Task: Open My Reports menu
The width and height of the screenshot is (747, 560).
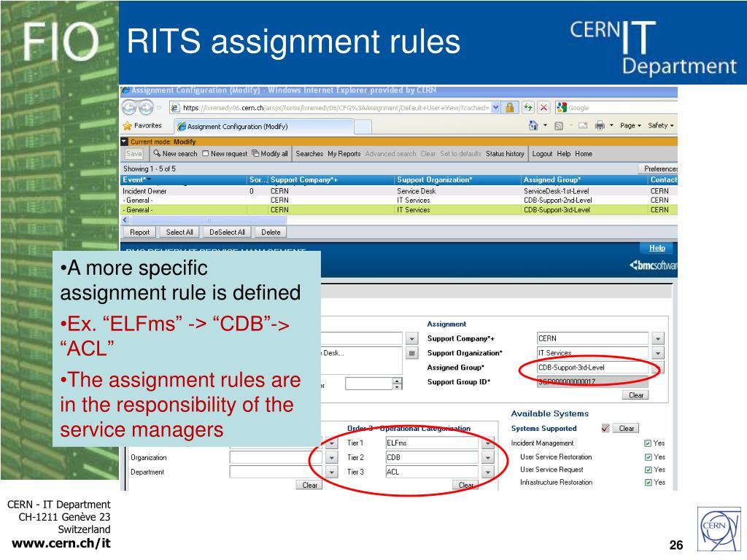Action: click(x=344, y=154)
